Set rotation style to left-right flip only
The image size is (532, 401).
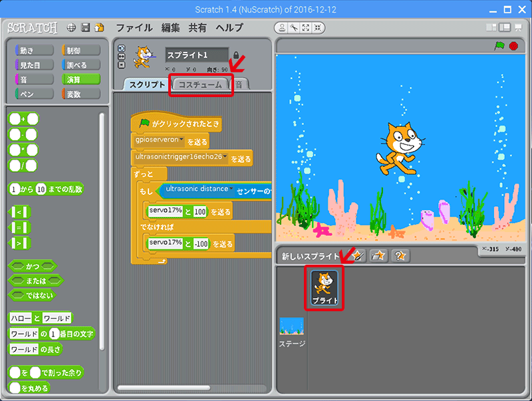tap(121, 57)
